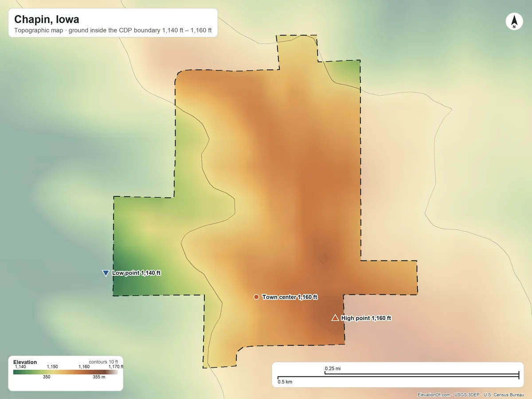Click the 'contours 10 ft' legend note

click(103, 362)
